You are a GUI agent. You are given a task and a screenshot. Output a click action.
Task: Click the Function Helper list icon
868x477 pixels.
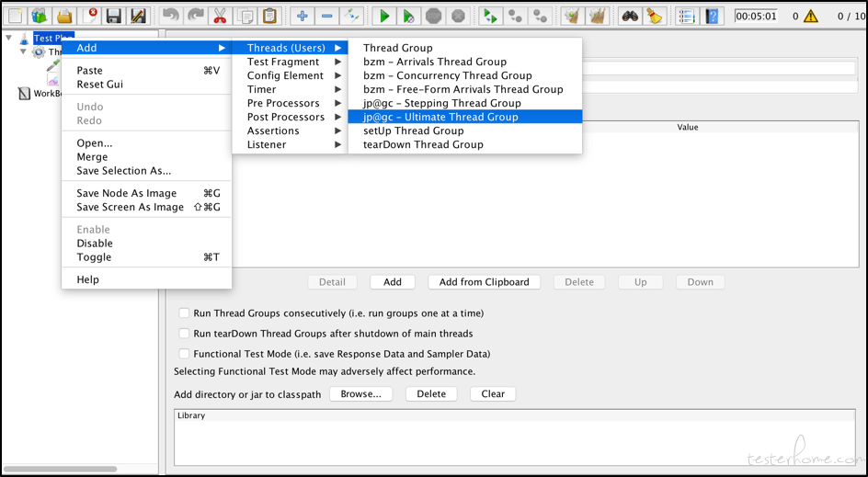pyautogui.click(x=686, y=16)
